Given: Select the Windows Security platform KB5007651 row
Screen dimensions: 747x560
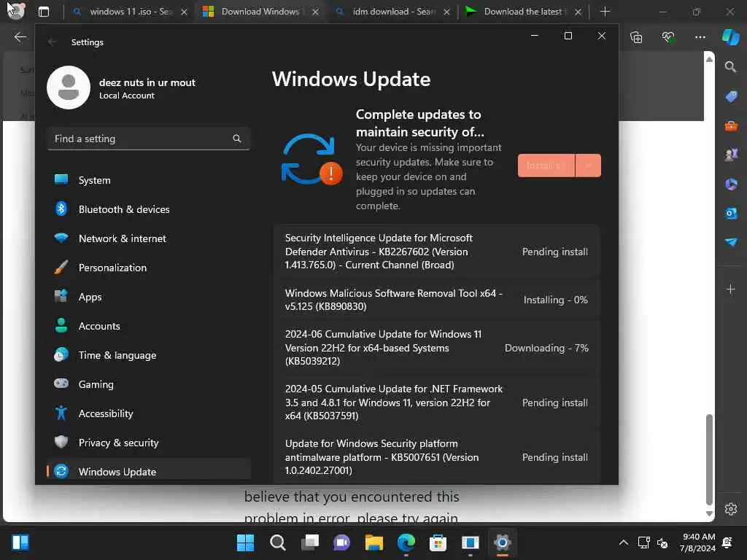Looking at the screenshot, I should pyautogui.click(x=436, y=457).
